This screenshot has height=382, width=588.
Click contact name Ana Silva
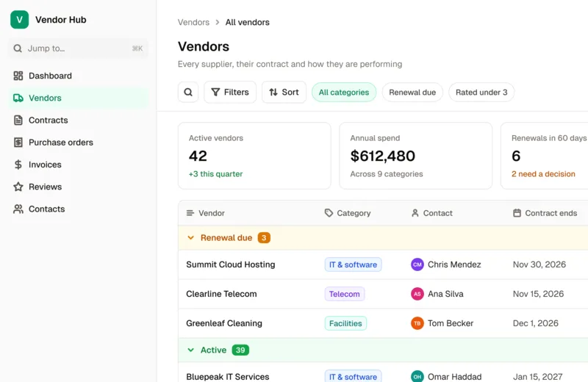[x=445, y=294]
